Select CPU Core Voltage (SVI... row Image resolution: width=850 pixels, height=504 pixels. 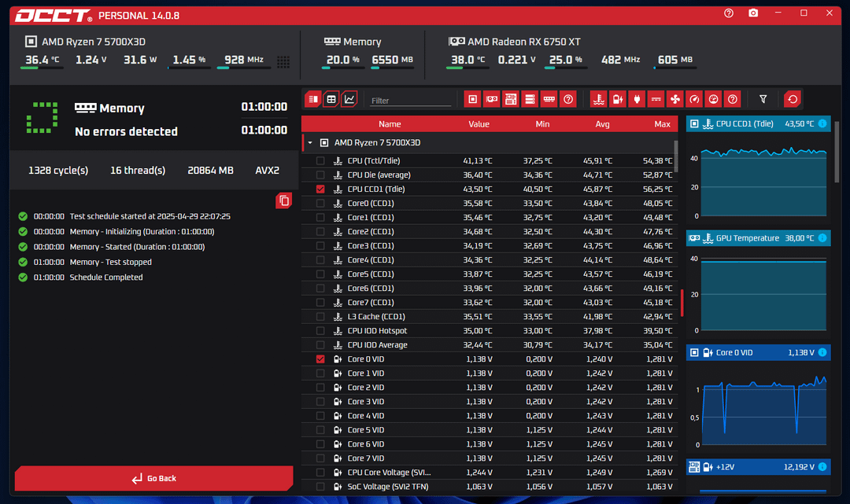[x=490, y=473]
